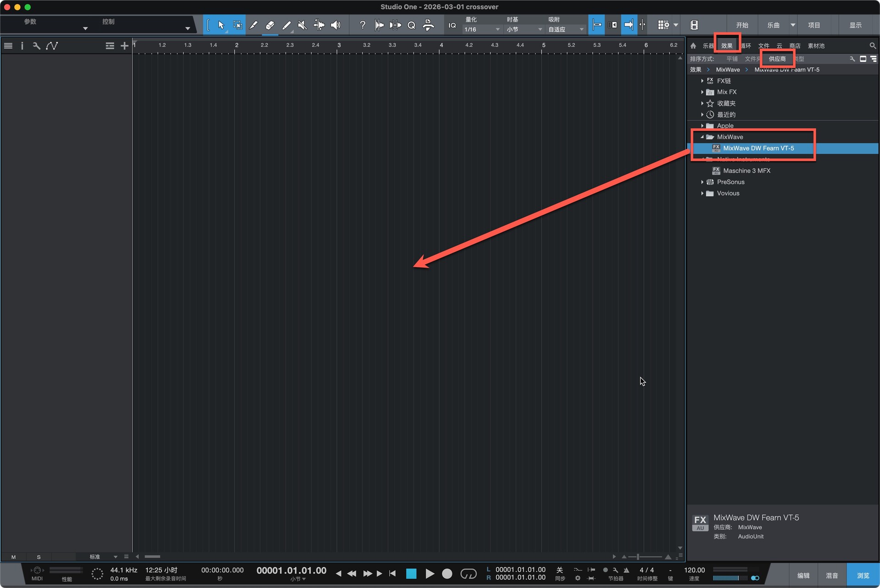Switch to the 素材池 browser tab
Screen dimensions: 880x588
click(816, 46)
